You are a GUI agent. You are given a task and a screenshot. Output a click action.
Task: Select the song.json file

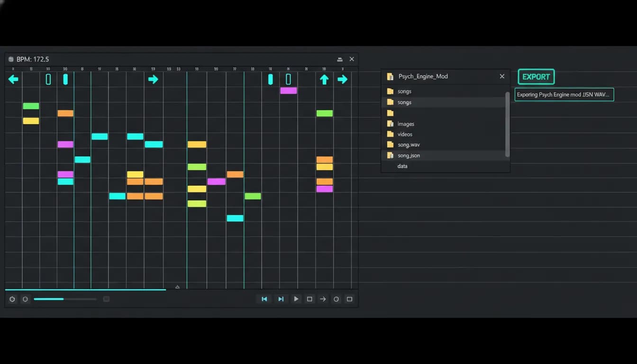tap(444, 155)
